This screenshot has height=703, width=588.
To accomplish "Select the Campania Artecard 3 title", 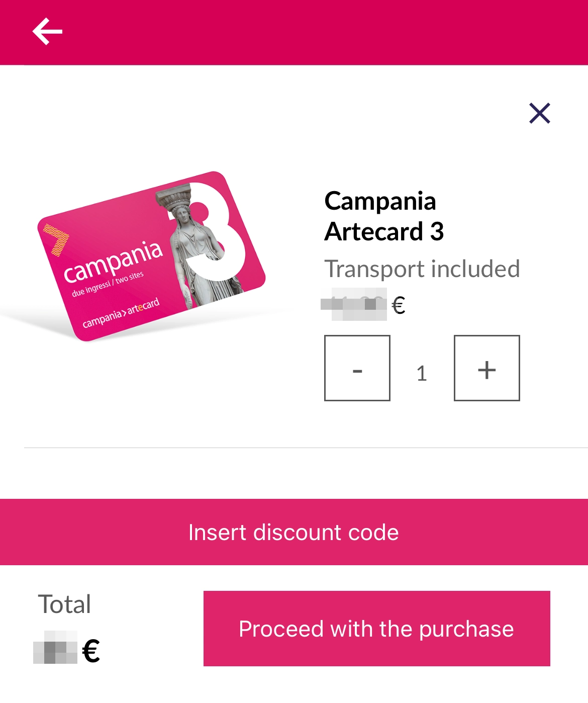I will [x=384, y=216].
